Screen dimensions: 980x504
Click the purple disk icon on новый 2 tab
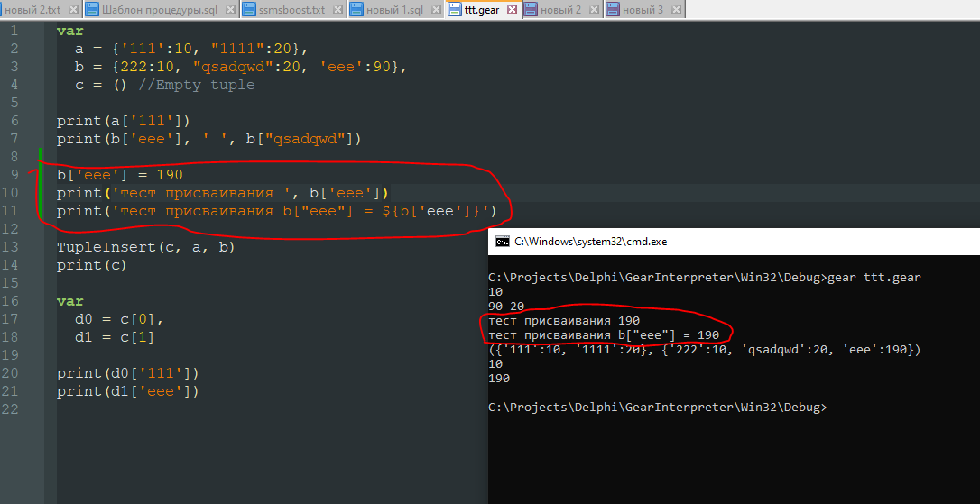(x=530, y=9)
